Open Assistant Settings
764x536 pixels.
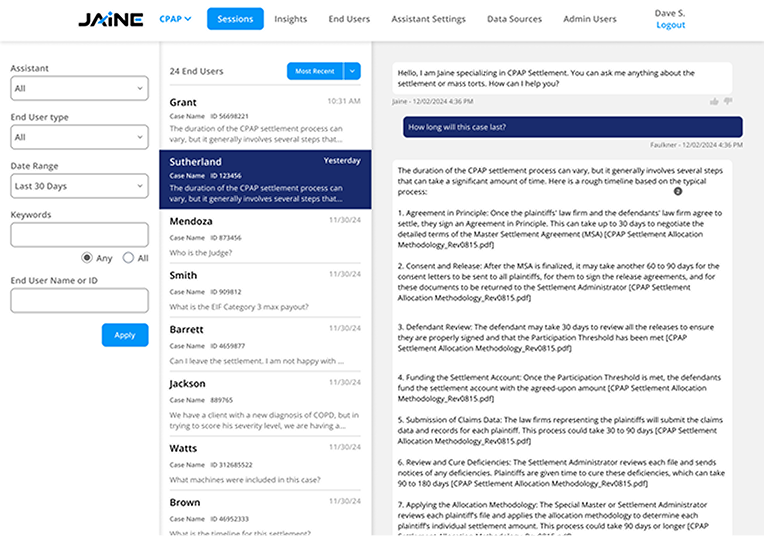click(x=428, y=19)
